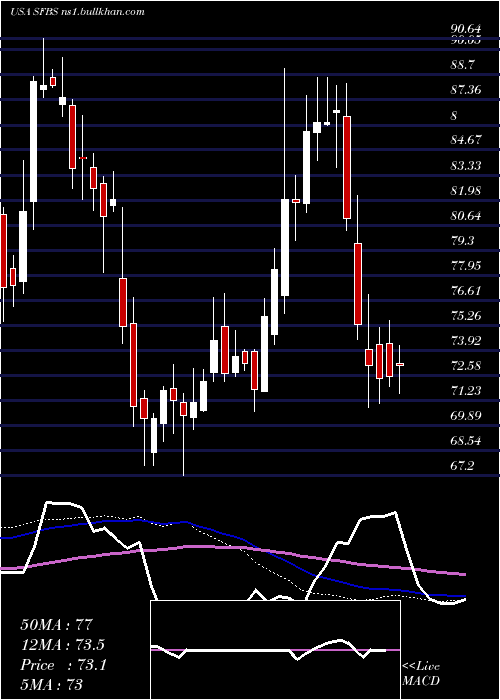
Task: Click the 69.89 price axis label
Action: click(466, 415)
